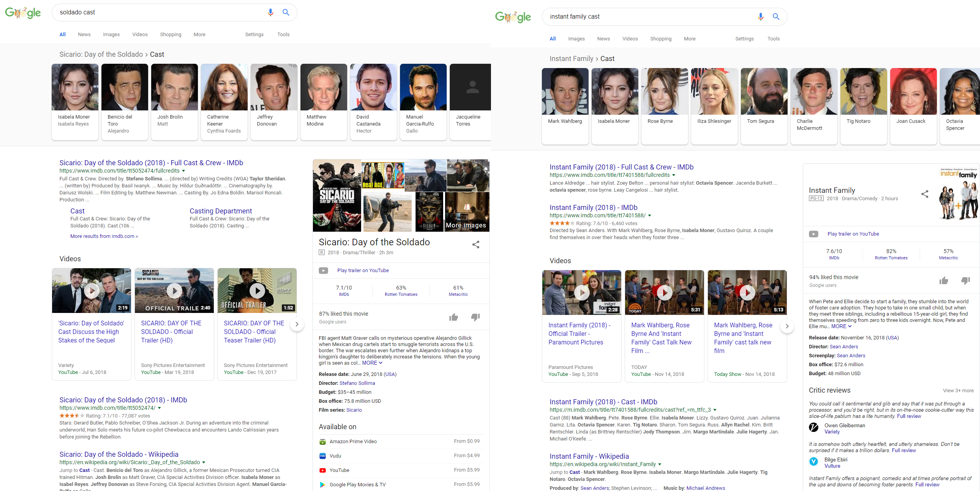
Task: Play the Today Show 'cast talk new film' video
Action: coord(748,292)
